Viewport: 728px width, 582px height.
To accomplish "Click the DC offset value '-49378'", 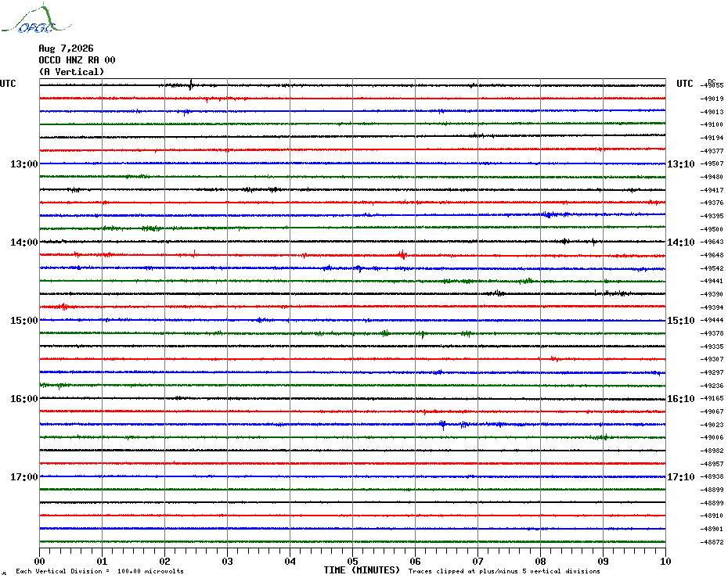I will click(712, 333).
